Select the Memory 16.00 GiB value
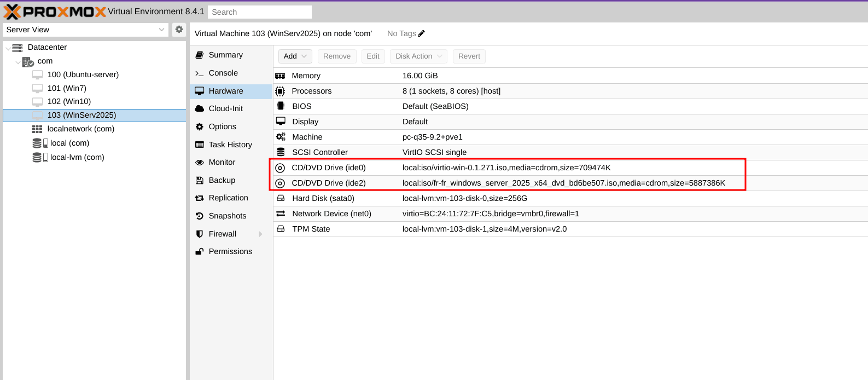This screenshot has width=868, height=380. tap(420, 76)
